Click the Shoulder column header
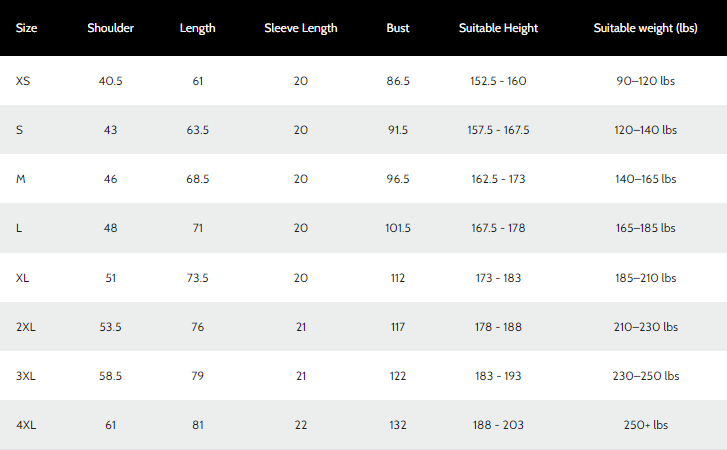The image size is (727, 450). pos(110,28)
